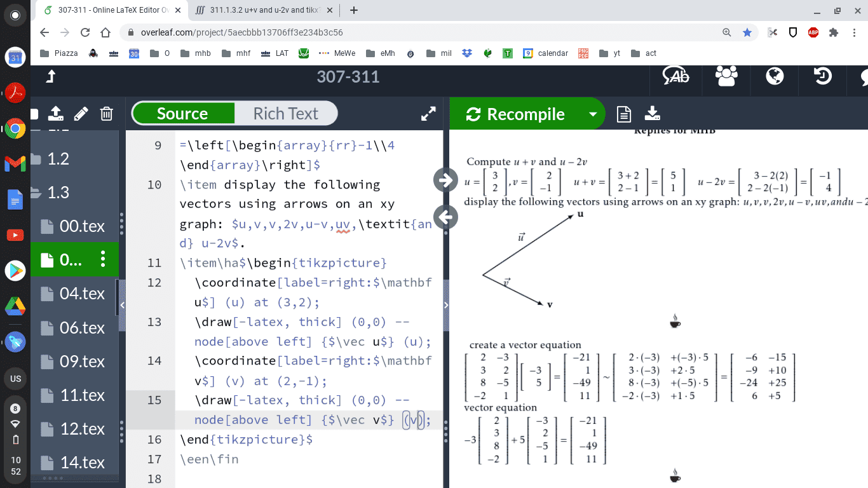Click the browser Home icon
The image size is (868, 488).
coord(106,32)
